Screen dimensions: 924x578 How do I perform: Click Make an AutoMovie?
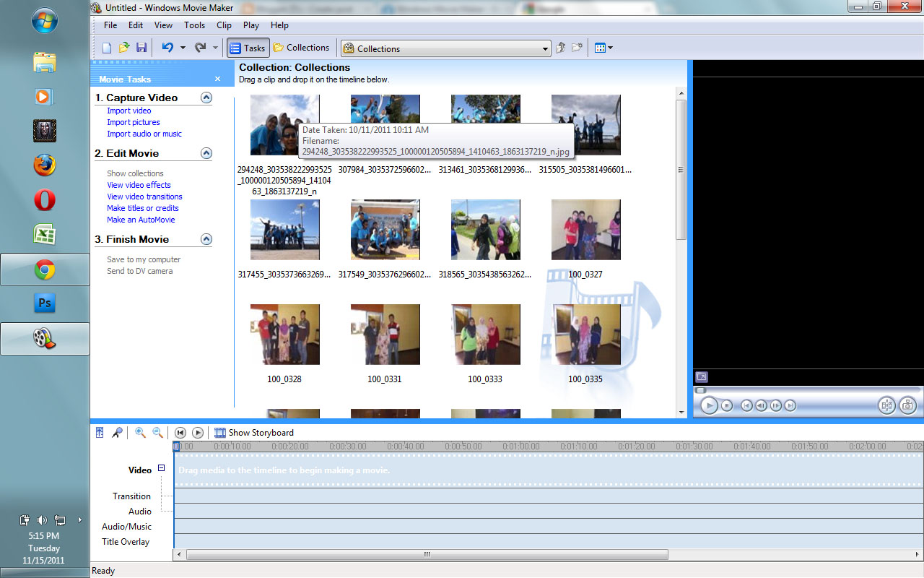[141, 220]
